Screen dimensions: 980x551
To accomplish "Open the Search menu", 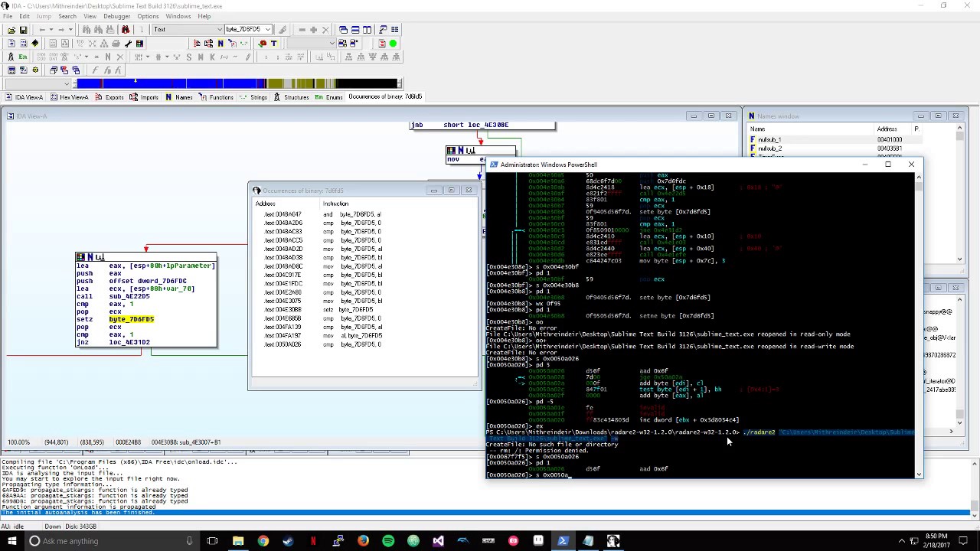I will (x=67, y=16).
